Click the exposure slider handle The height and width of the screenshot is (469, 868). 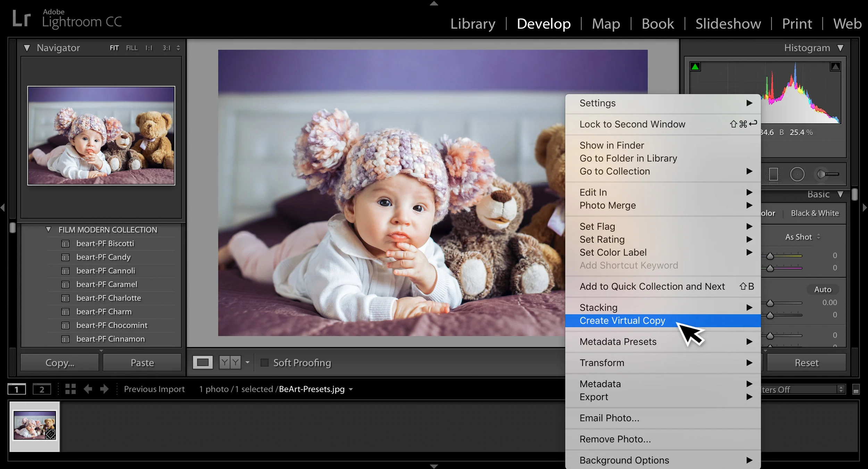pyautogui.click(x=770, y=303)
